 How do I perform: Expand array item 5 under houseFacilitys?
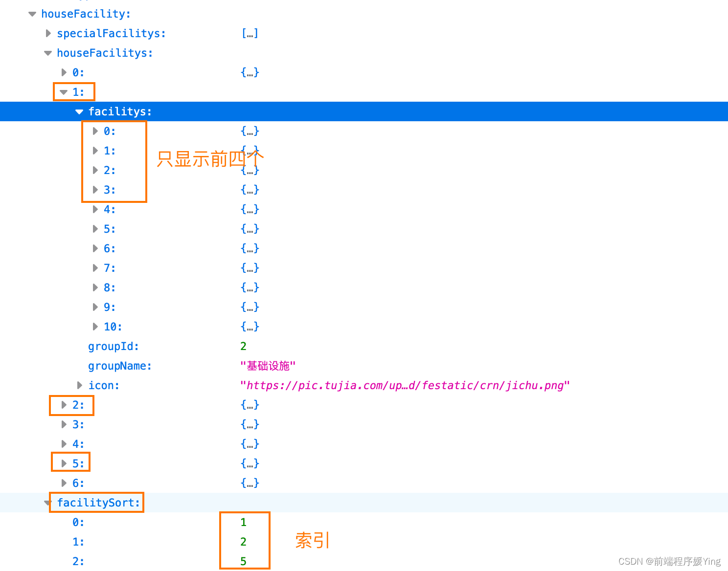click(63, 463)
